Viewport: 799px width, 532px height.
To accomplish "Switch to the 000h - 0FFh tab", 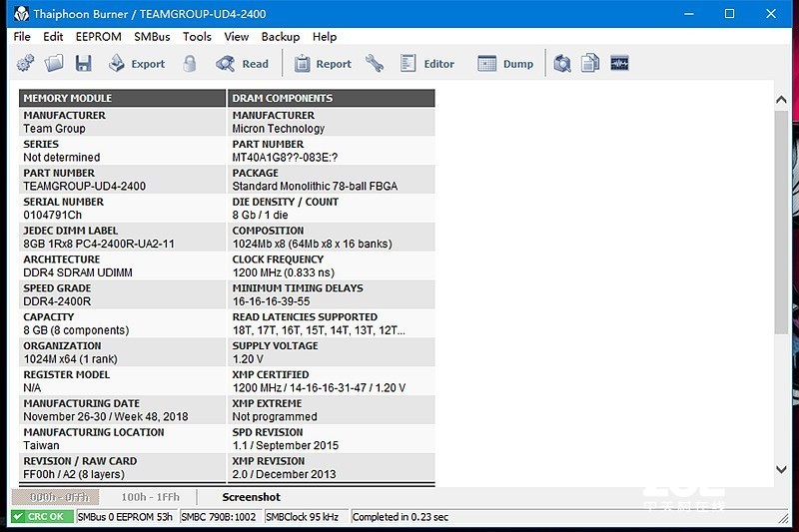I will pyautogui.click(x=56, y=497).
